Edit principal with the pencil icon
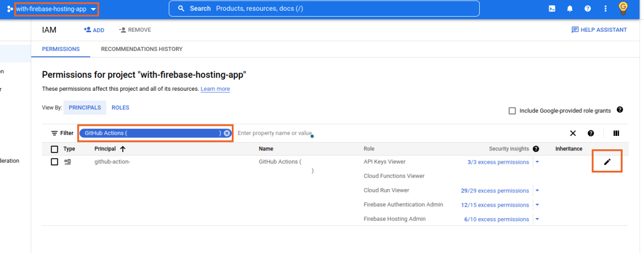 607,162
